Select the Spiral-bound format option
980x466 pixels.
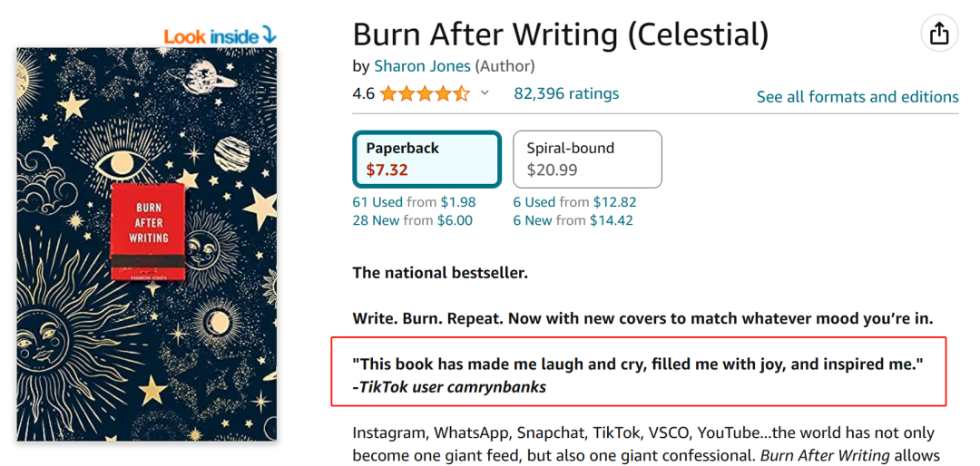click(x=587, y=159)
